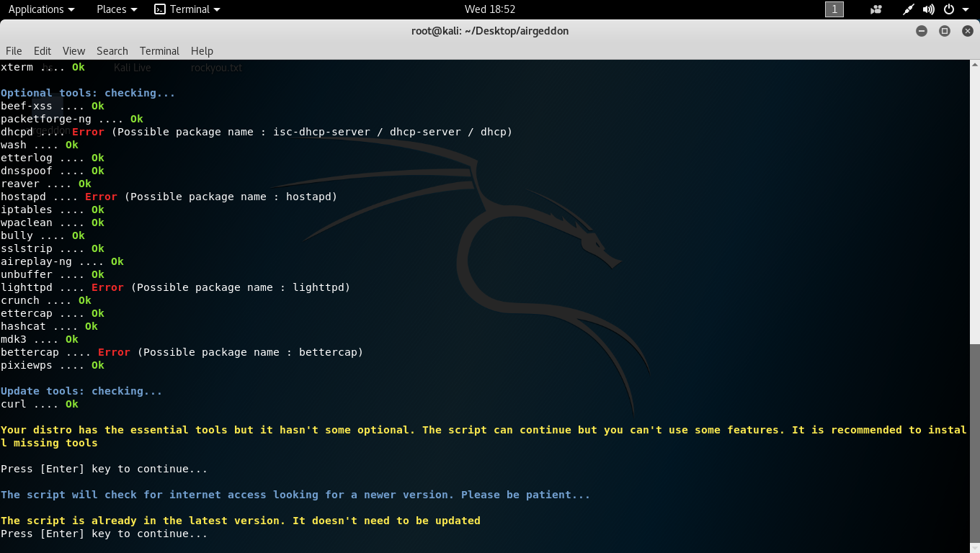Click 'The script will check for internet access' line

pos(295,495)
